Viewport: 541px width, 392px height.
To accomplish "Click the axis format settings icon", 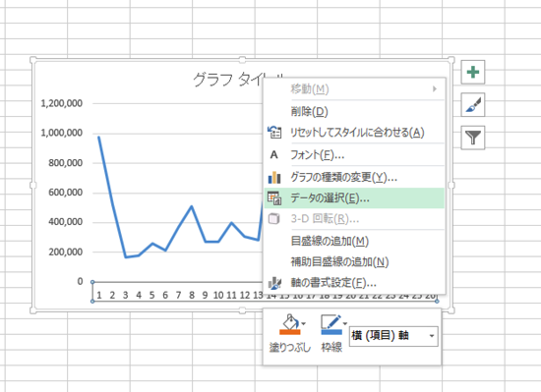I will pyautogui.click(x=274, y=283).
